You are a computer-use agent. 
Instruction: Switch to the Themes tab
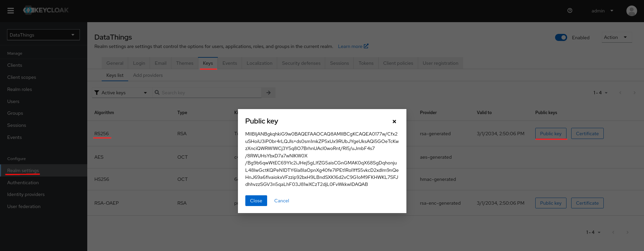pyautogui.click(x=185, y=63)
